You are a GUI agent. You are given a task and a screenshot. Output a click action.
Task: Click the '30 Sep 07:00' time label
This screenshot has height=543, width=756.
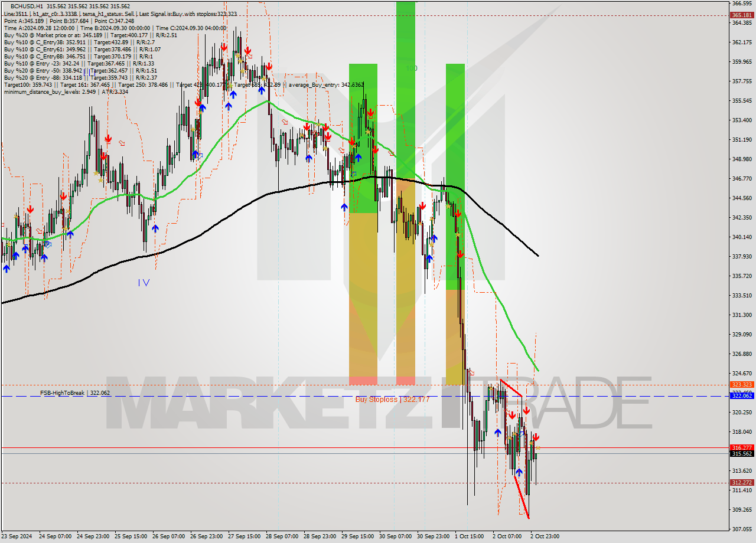tap(396, 537)
